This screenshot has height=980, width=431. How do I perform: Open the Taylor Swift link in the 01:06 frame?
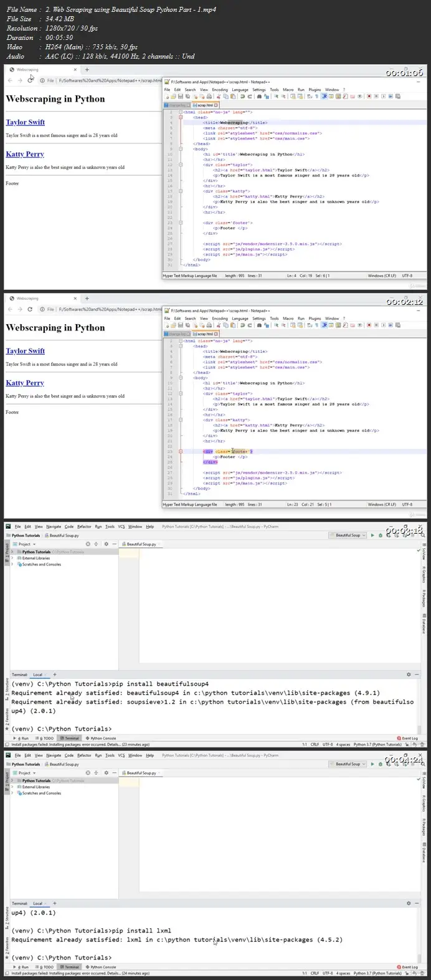click(x=25, y=122)
